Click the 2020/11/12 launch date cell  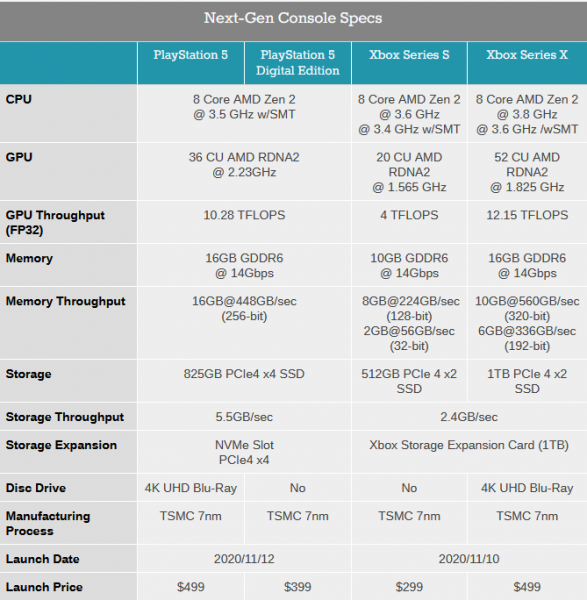(244, 559)
